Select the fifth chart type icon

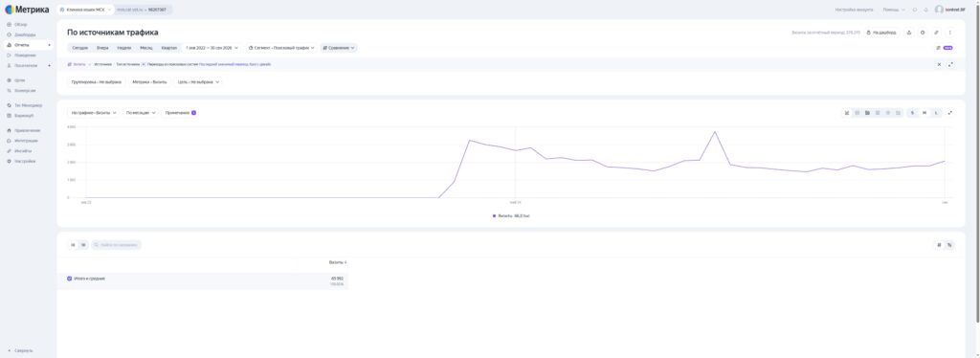click(x=888, y=112)
